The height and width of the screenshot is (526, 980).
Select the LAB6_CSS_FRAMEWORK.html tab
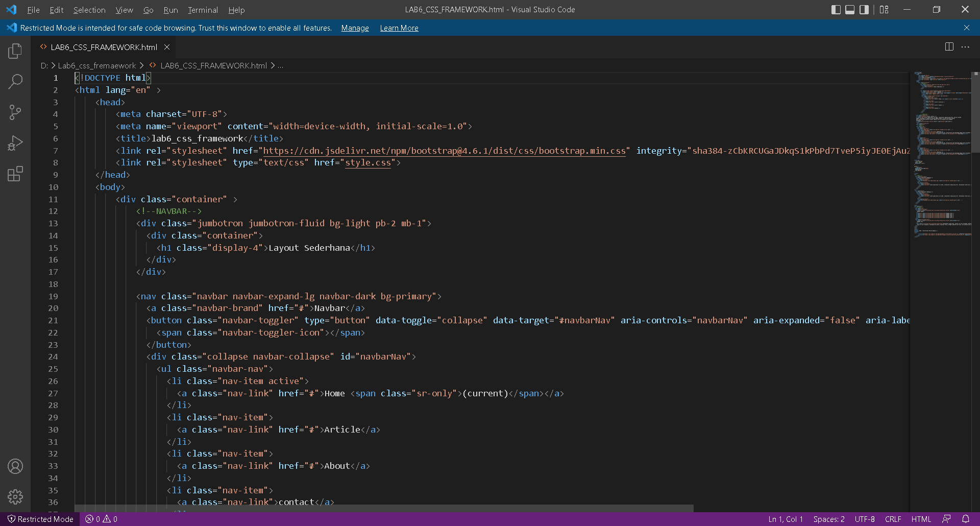103,47
